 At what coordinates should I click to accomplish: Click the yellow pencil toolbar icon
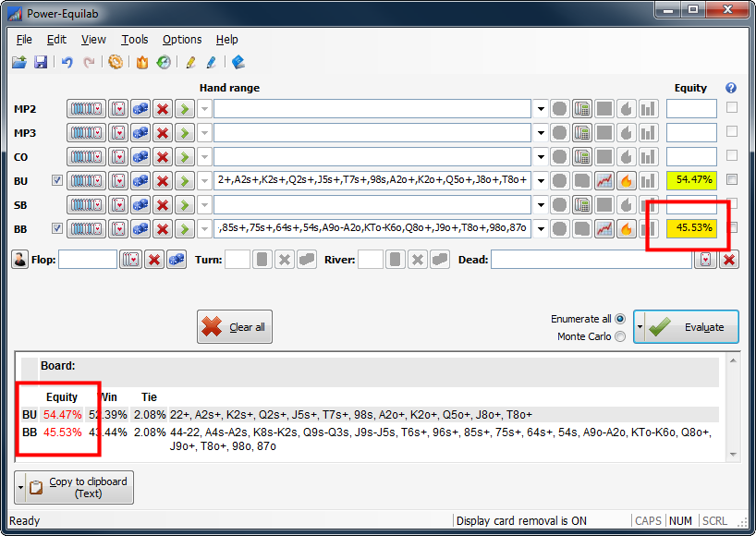click(x=190, y=62)
